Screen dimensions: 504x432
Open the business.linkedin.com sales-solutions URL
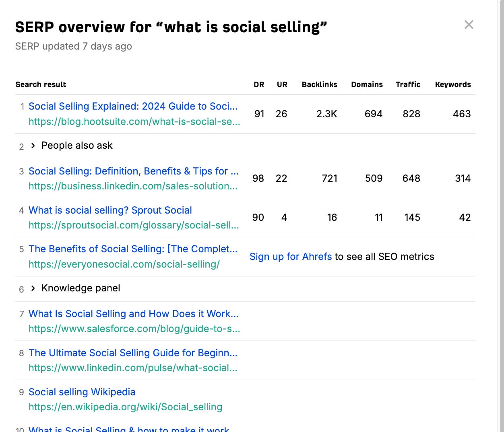tap(133, 186)
